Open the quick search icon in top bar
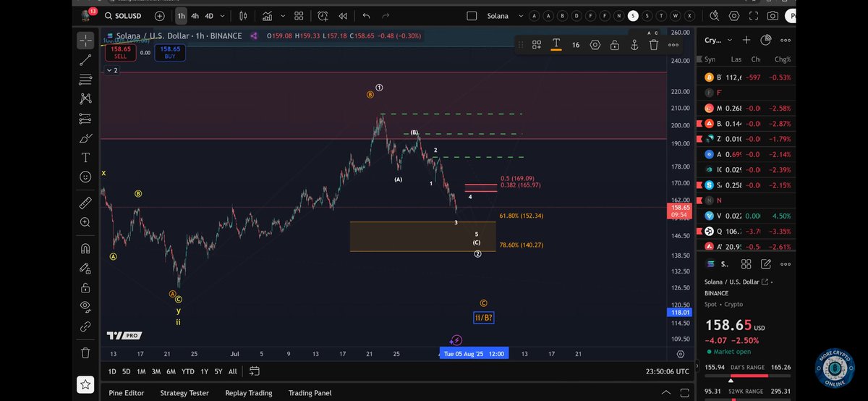Viewport: 868px width, 401px height. (x=715, y=15)
